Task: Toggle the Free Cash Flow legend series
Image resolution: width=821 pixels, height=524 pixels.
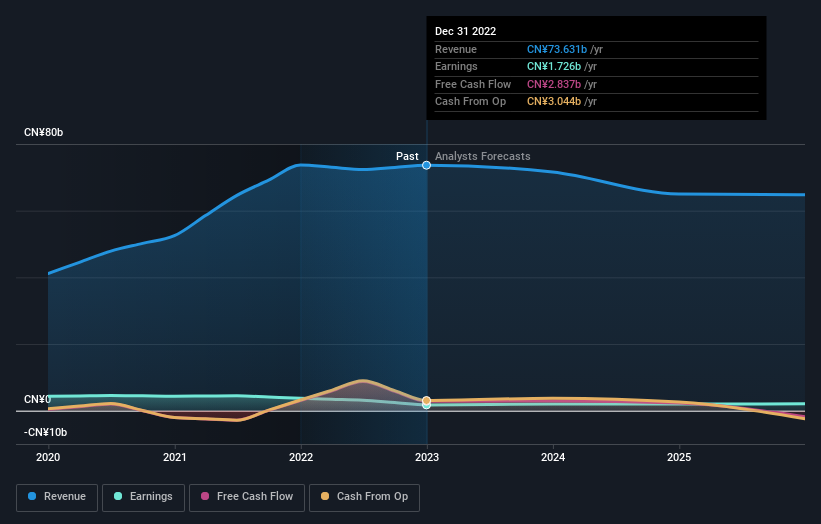Action: pyautogui.click(x=247, y=497)
